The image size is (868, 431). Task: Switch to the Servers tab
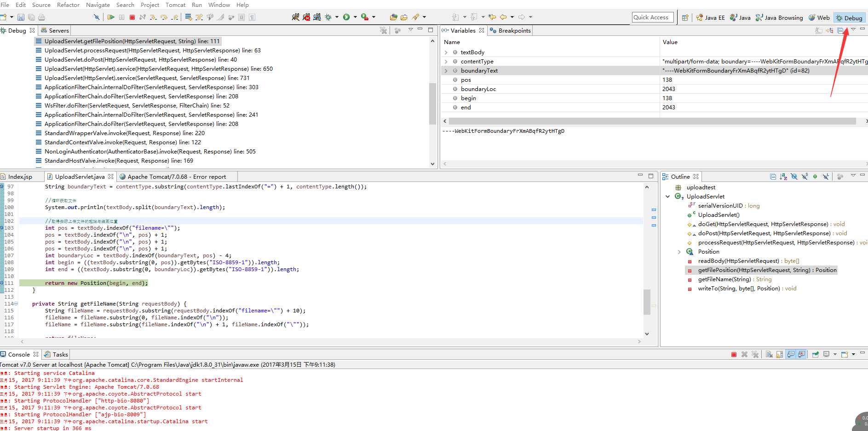[x=55, y=30]
